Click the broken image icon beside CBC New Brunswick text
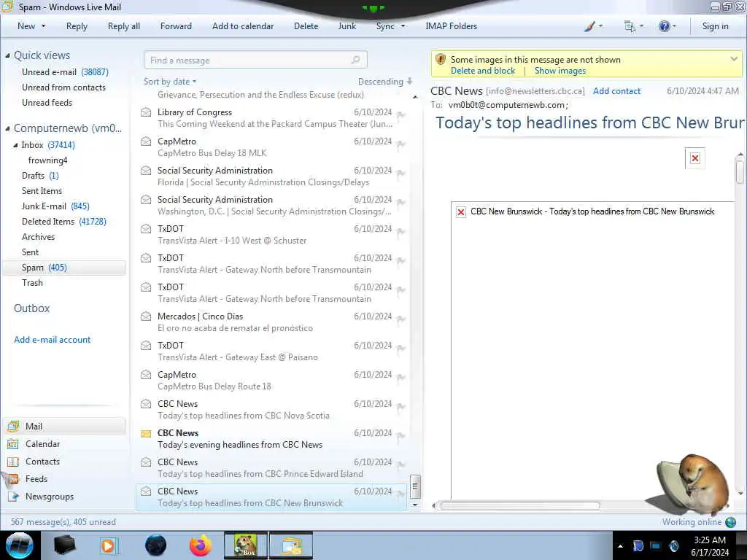Image resolution: width=747 pixels, height=560 pixels. click(461, 212)
